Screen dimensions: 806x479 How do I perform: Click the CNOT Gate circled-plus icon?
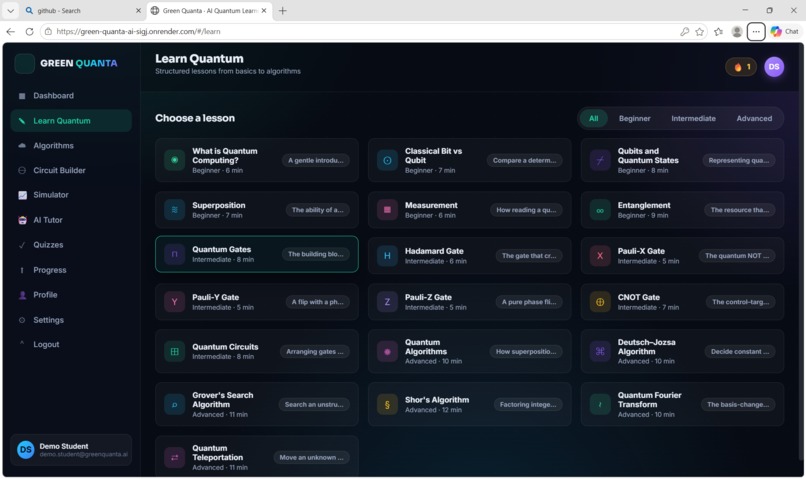point(600,302)
